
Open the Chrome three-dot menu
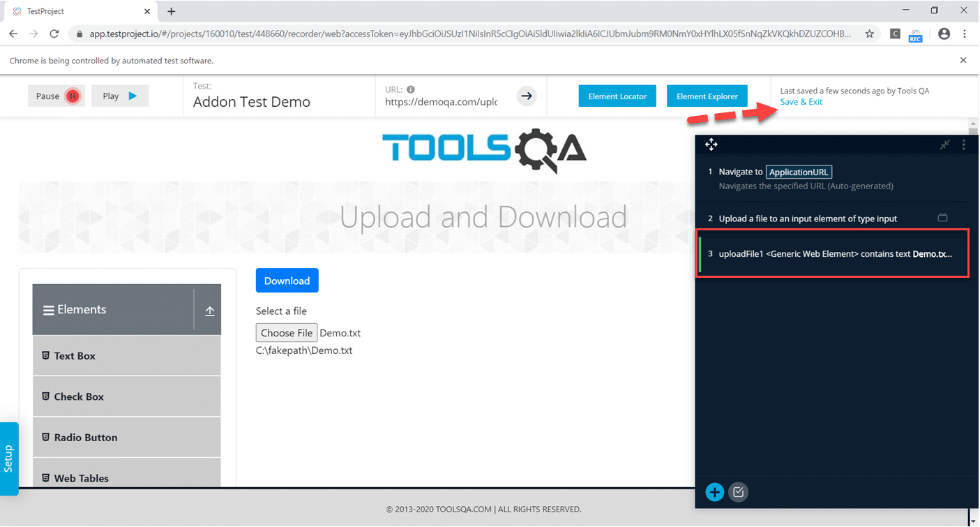click(x=965, y=34)
